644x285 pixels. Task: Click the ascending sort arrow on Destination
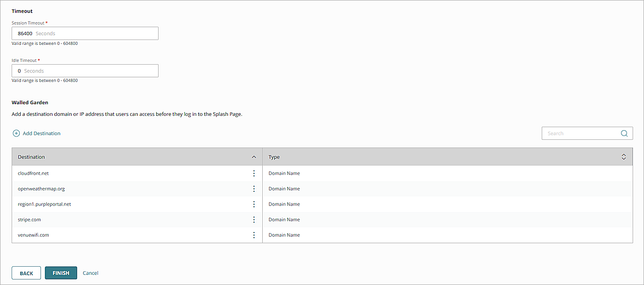point(254,157)
